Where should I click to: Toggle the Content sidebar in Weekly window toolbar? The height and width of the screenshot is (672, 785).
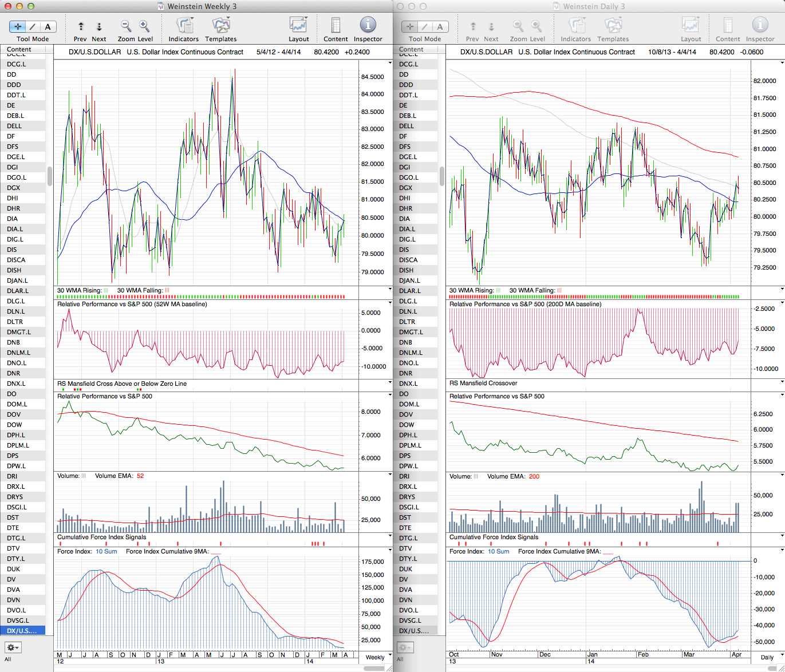[x=336, y=26]
